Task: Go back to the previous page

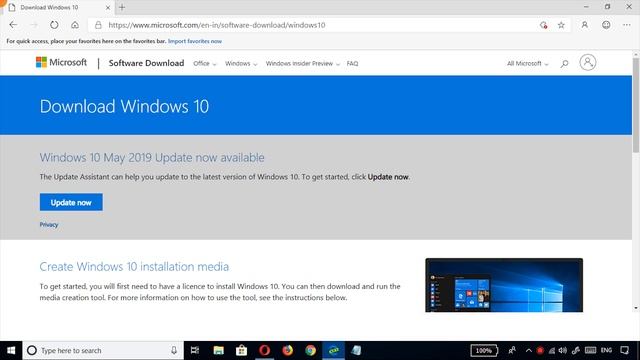Action: 13,25
